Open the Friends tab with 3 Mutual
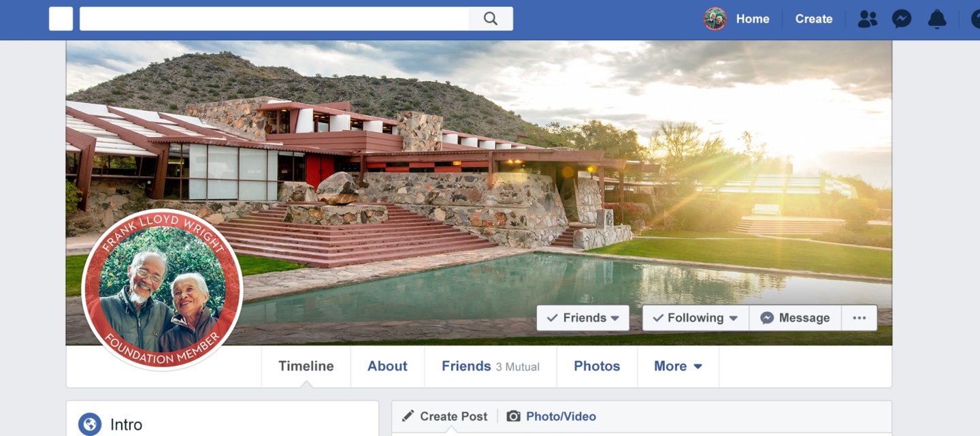The image size is (980, 436). (x=491, y=367)
